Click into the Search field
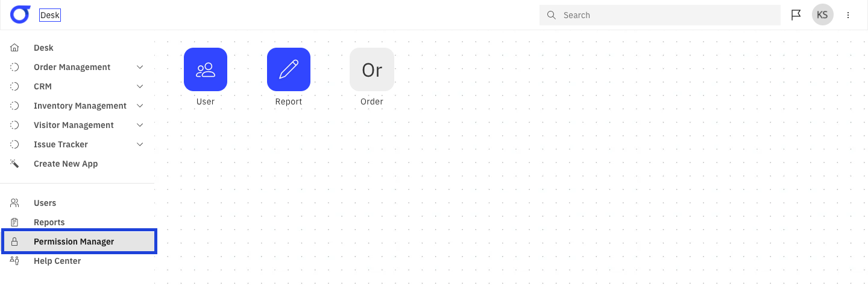The image size is (868, 285). (660, 15)
